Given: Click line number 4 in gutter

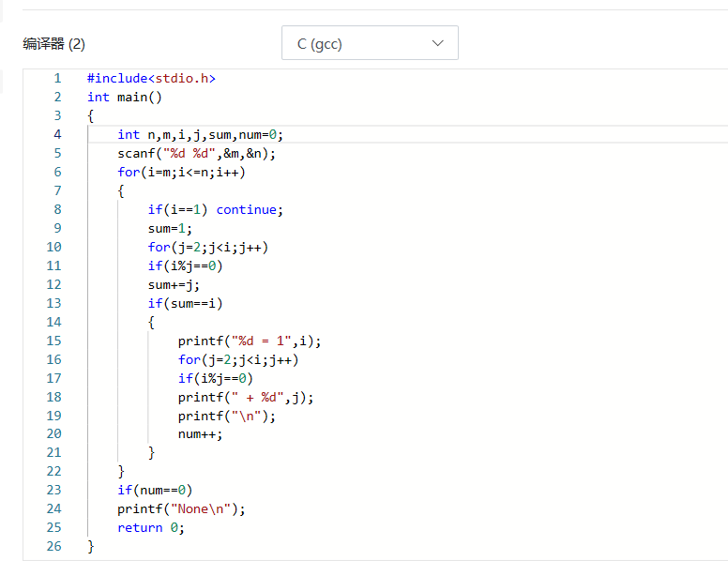Looking at the screenshot, I should (x=57, y=134).
